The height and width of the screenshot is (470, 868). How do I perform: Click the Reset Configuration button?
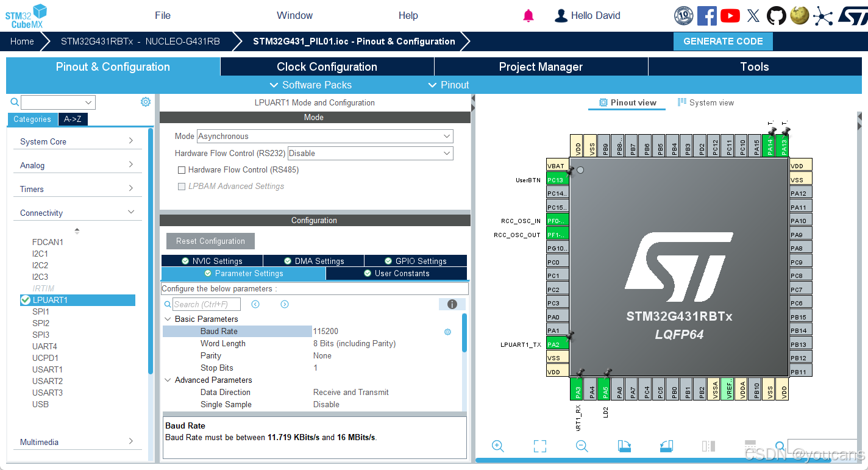pyautogui.click(x=210, y=241)
